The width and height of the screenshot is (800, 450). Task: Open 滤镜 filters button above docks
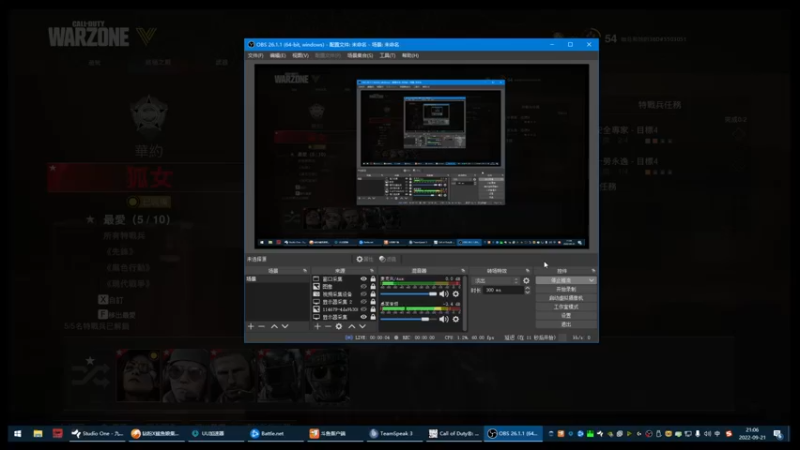(x=388, y=259)
